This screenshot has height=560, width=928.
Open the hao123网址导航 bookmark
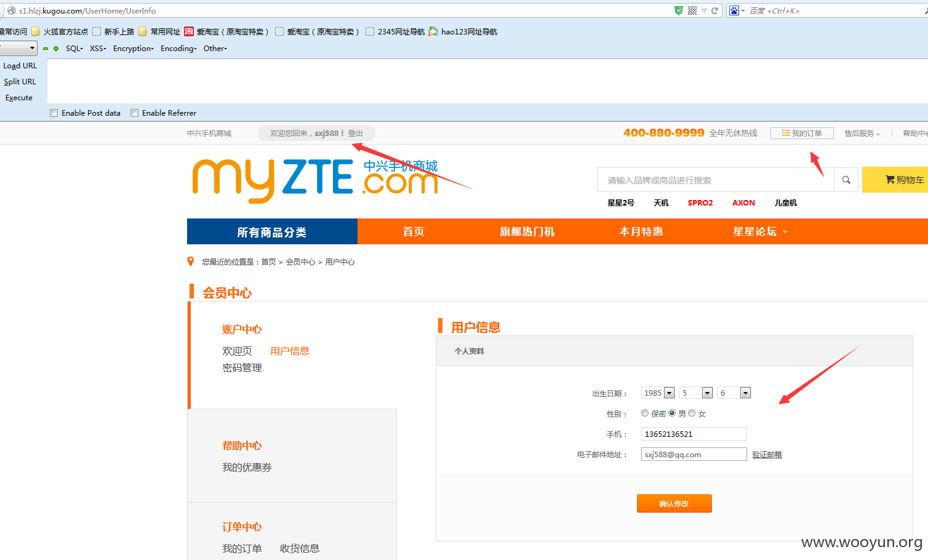[463, 31]
